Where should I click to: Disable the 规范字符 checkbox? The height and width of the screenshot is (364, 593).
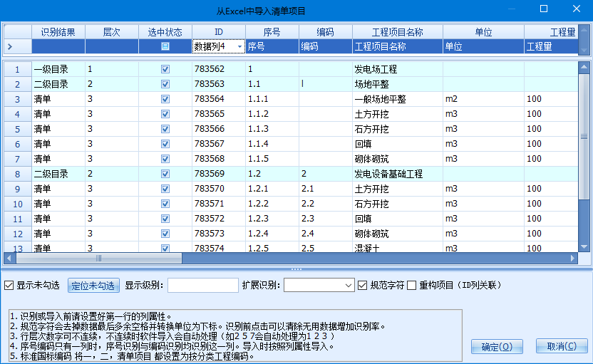pyautogui.click(x=362, y=286)
